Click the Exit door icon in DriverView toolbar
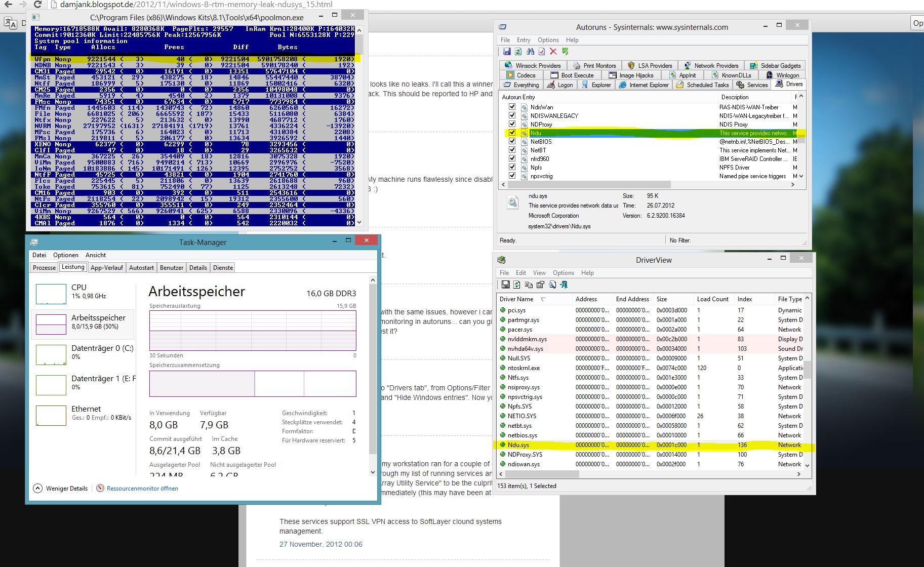Image resolution: width=924 pixels, height=567 pixels. (564, 285)
